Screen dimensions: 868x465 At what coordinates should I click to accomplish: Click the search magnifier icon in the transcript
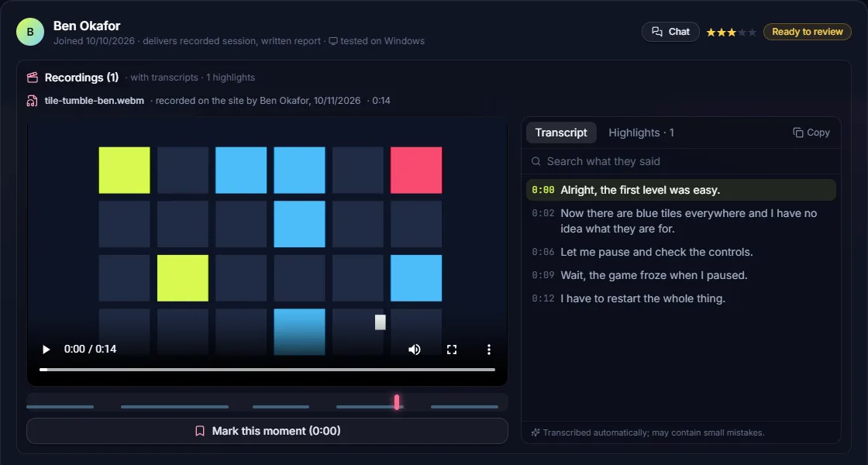point(536,162)
